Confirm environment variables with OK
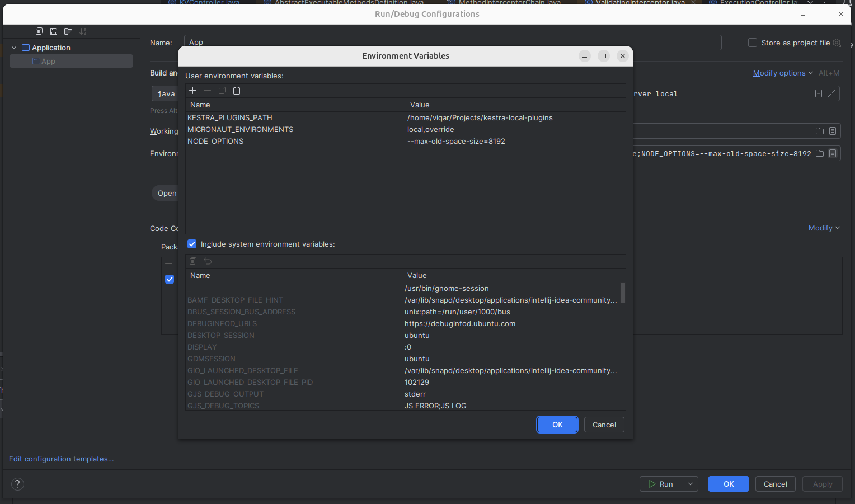This screenshot has width=855, height=504. (x=557, y=425)
